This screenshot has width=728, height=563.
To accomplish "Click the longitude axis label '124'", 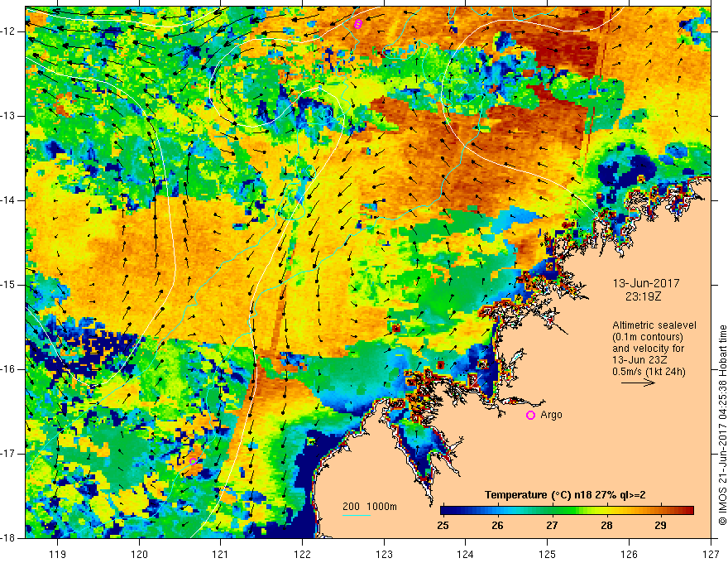I will [466, 554].
